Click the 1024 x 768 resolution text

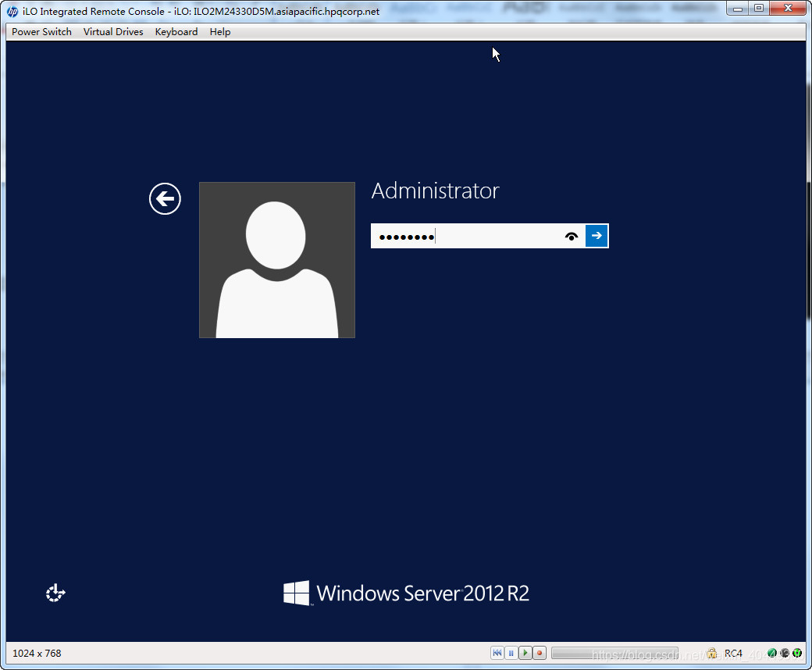pos(37,654)
